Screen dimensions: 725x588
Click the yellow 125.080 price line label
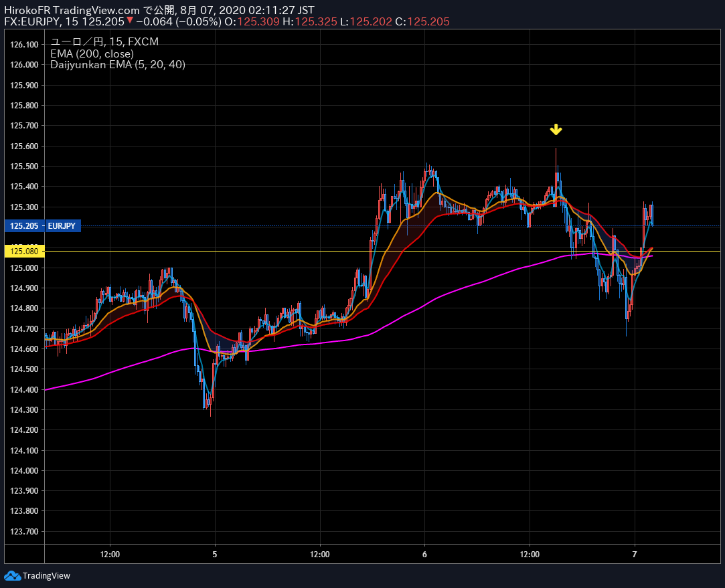[24, 252]
